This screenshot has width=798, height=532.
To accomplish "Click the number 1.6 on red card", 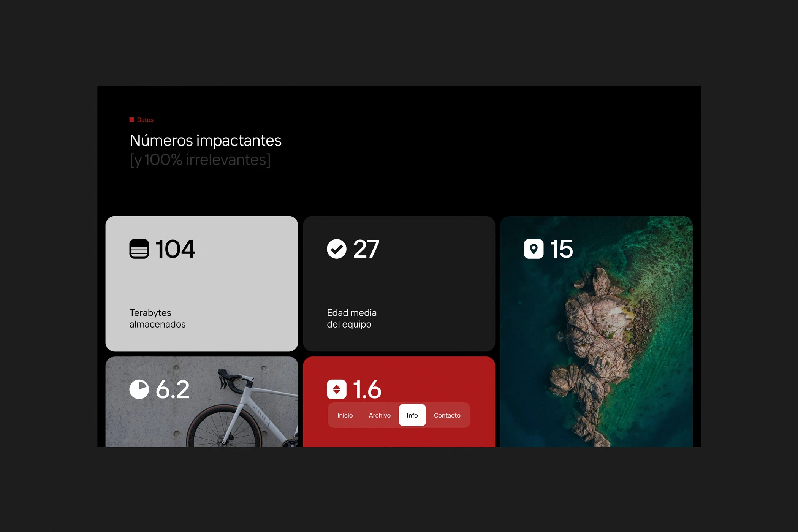I will pos(367,389).
